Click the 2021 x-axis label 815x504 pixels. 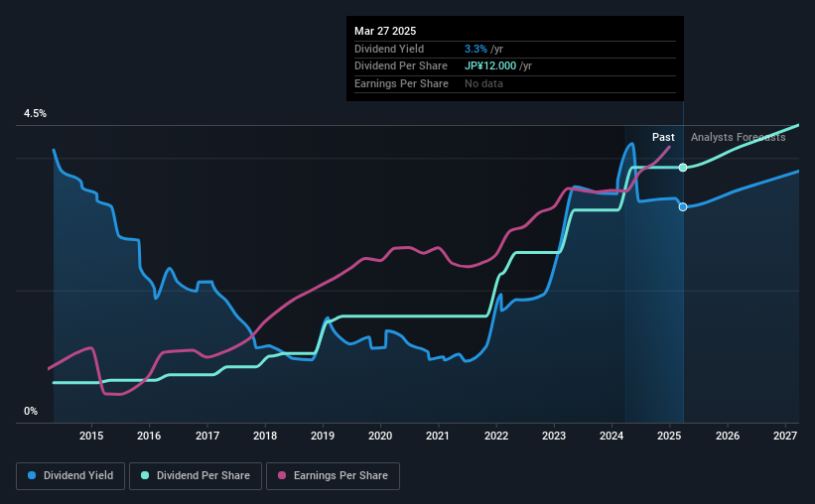point(438,436)
